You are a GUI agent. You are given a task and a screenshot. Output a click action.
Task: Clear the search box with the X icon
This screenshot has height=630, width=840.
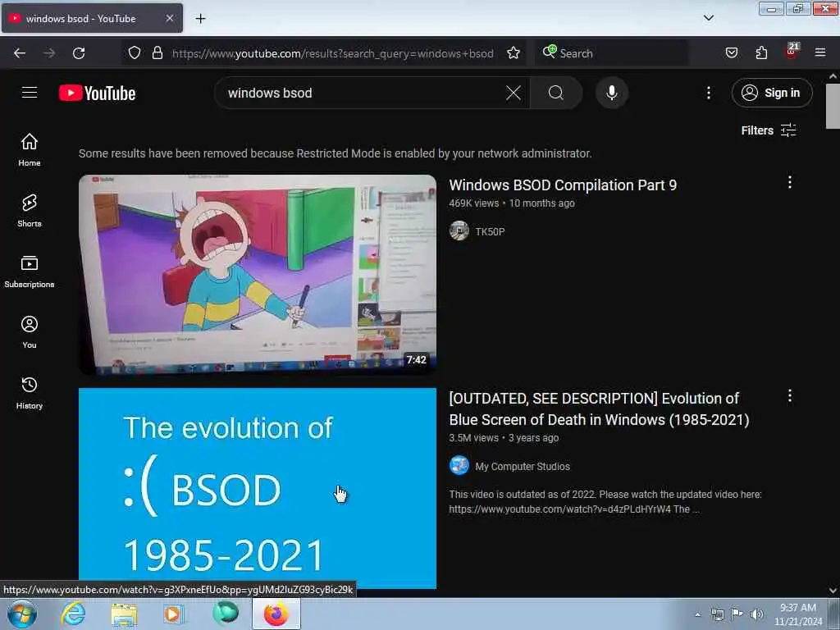(x=514, y=94)
